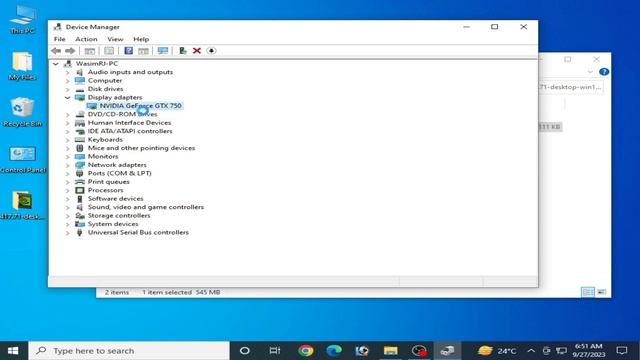The width and height of the screenshot is (640, 360).
Task: Expand the Keyboards category
Action: (x=68, y=140)
